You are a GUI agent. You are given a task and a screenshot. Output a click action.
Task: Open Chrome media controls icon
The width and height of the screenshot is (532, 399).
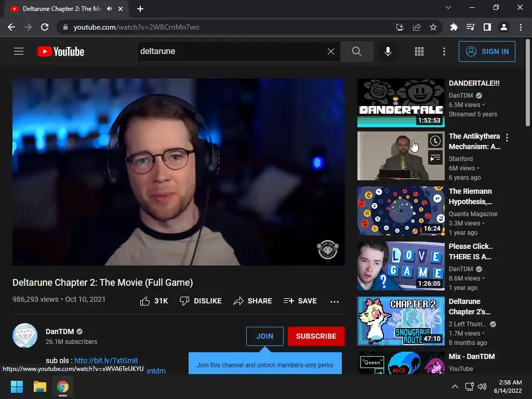click(470, 27)
